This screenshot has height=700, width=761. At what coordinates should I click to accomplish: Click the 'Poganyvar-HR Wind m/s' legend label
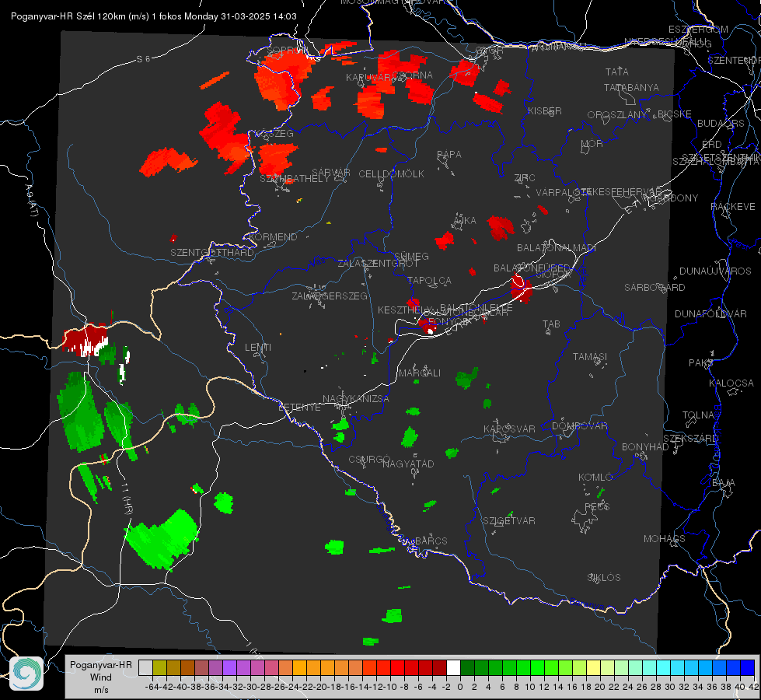tap(101, 677)
